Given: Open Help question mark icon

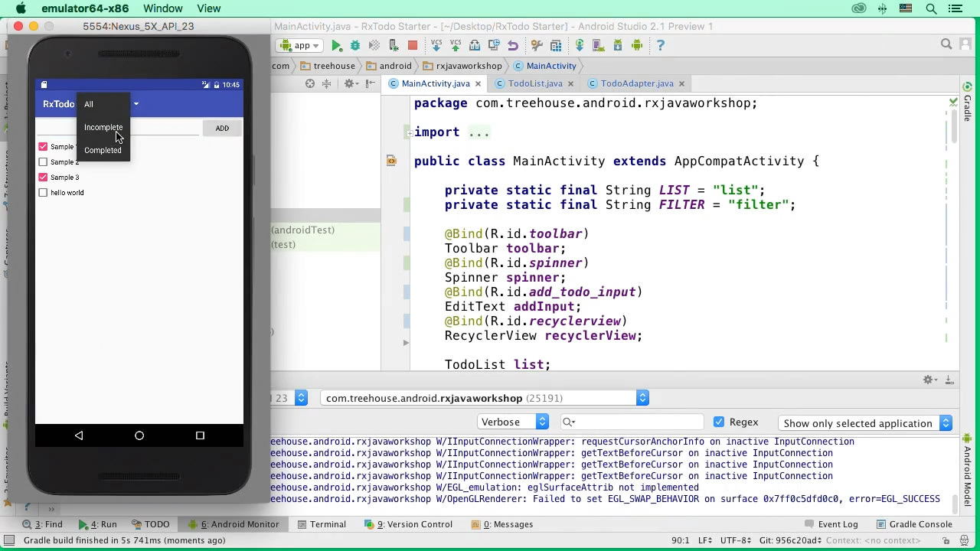Looking at the screenshot, I should click(661, 45).
